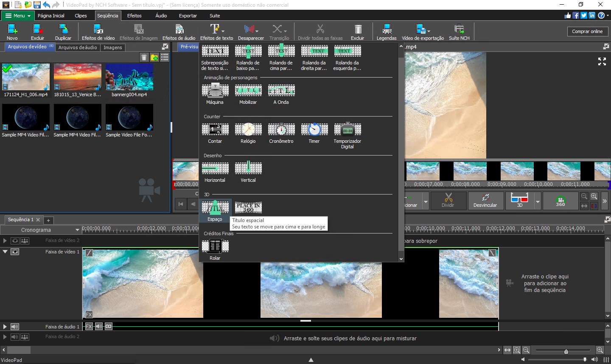Pick the Cronômetro counter effect
Image resolution: width=611 pixels, height=364 pixels.
coord(281,129)
